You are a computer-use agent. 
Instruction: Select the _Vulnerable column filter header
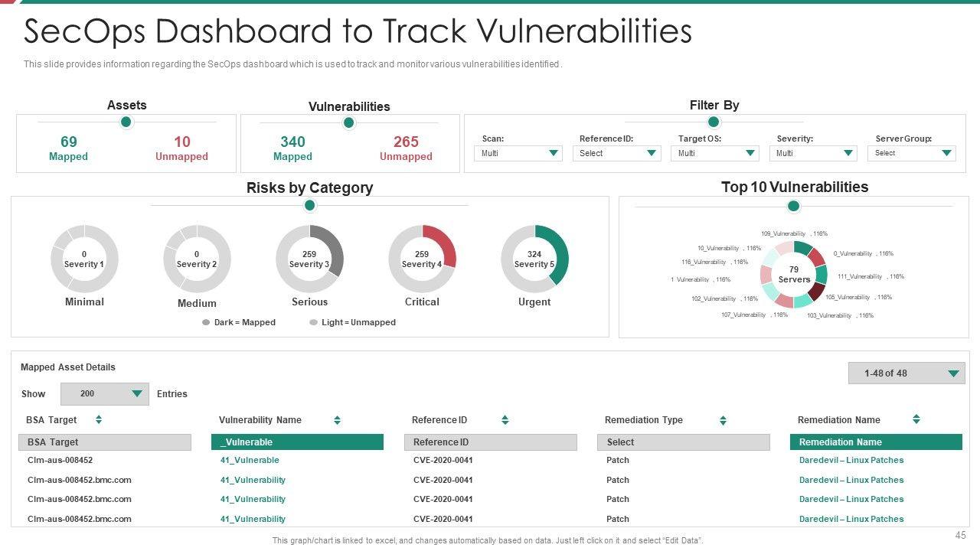click(x=297, y=442)
